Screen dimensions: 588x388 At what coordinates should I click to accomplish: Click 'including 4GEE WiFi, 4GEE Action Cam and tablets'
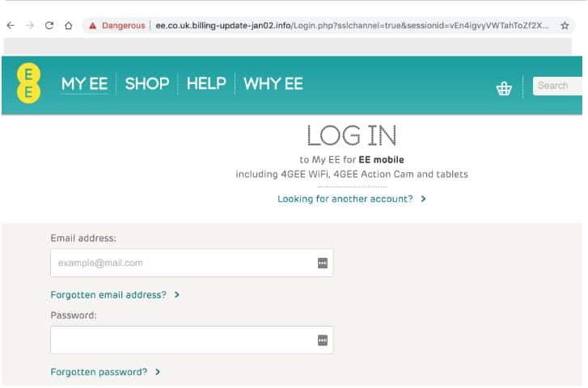352,175
